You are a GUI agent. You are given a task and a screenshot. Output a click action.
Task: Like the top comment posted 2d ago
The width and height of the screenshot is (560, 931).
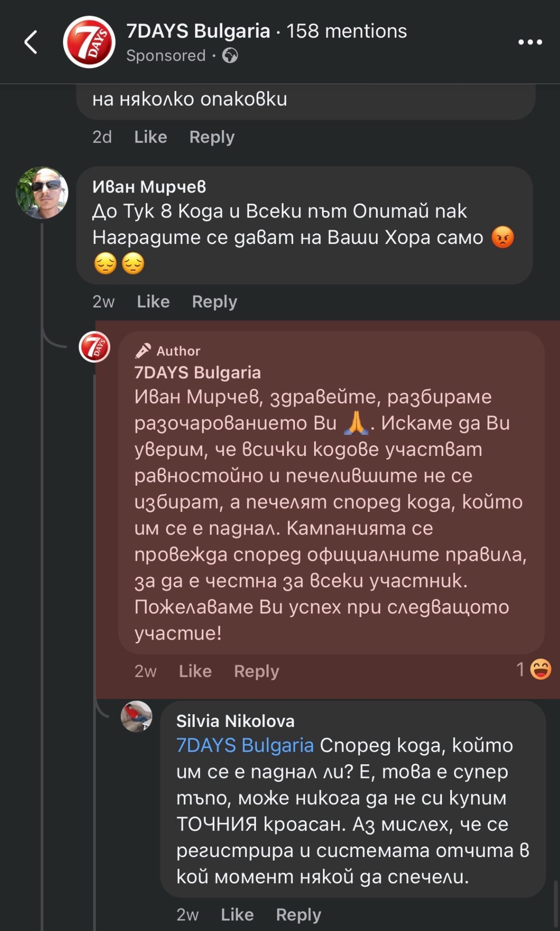(151, 137)
